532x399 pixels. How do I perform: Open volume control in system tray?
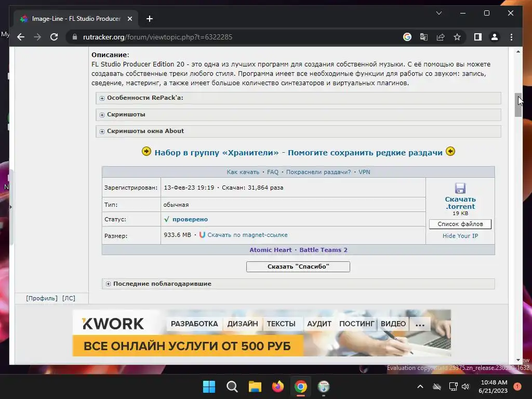(x=465, y=387)
